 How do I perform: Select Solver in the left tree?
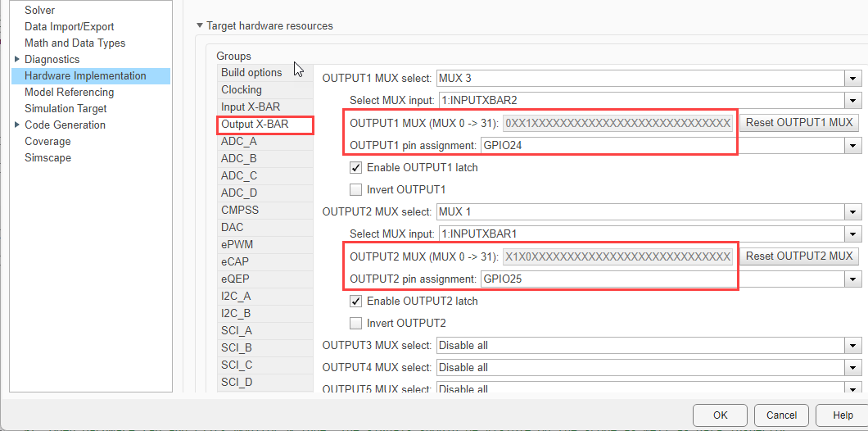click(x=40, y=11)
